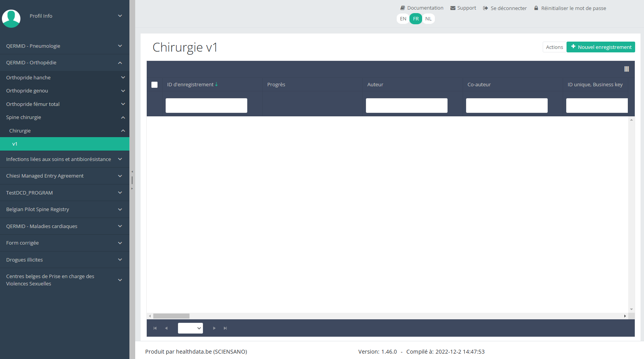Switch language to EN
Viewport: 644px width, 359px height.
pyautogui.click(x=403, y=19)
